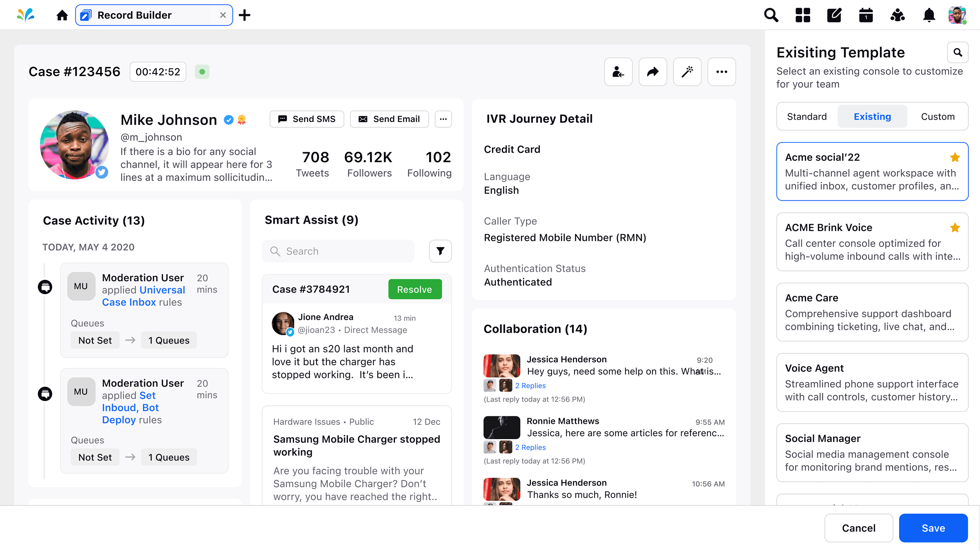
Task: Select the Acme social'22 template card
Action: coord(872,171)
